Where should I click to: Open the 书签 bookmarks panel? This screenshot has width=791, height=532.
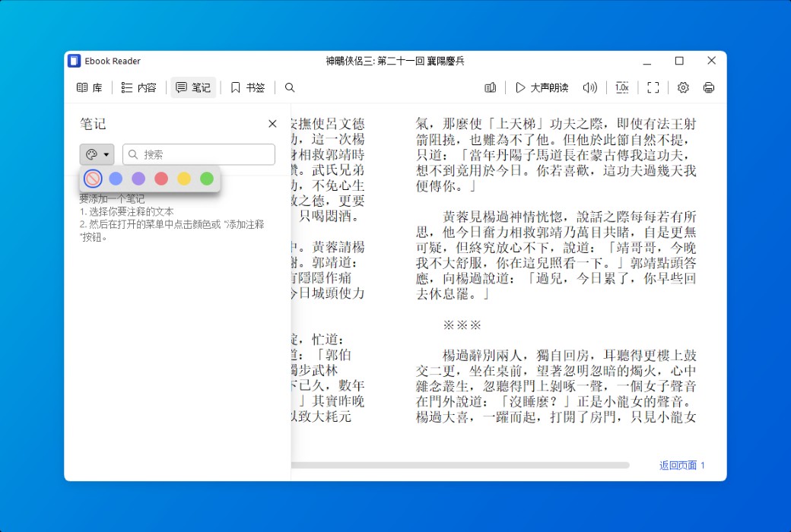246,87
